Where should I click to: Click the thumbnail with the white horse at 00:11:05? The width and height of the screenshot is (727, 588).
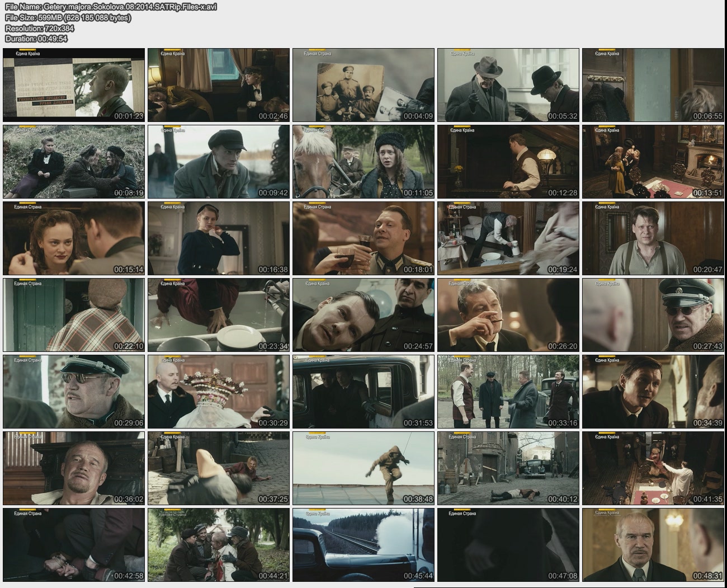tap(363, 162)
